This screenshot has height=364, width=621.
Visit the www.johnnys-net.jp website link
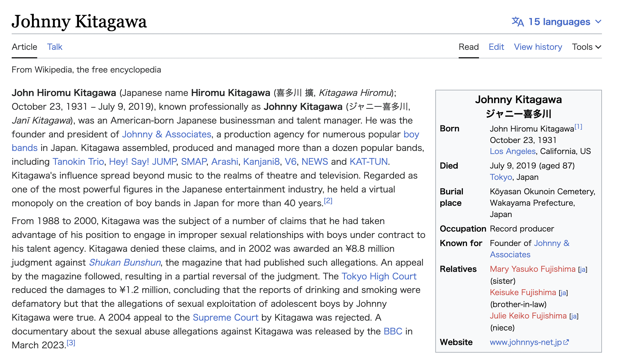click(526, 342)
